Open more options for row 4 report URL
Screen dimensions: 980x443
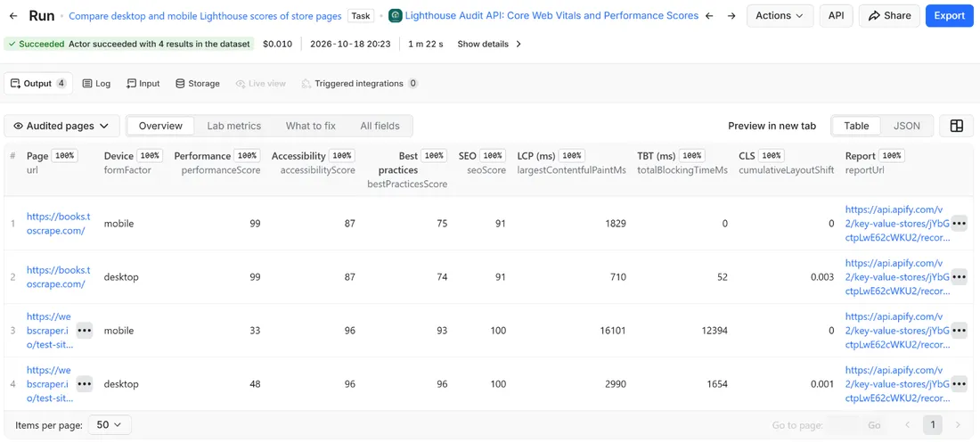(960, 383)
